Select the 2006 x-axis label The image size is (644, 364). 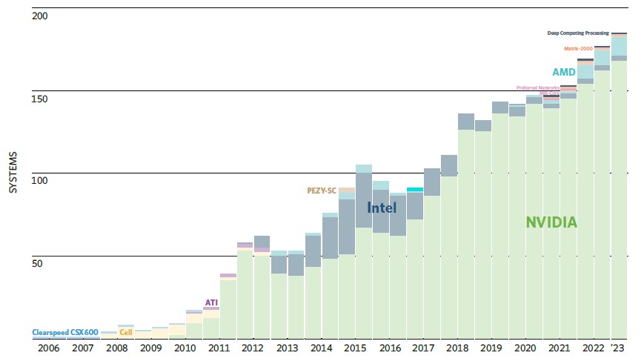click(48, 348)
